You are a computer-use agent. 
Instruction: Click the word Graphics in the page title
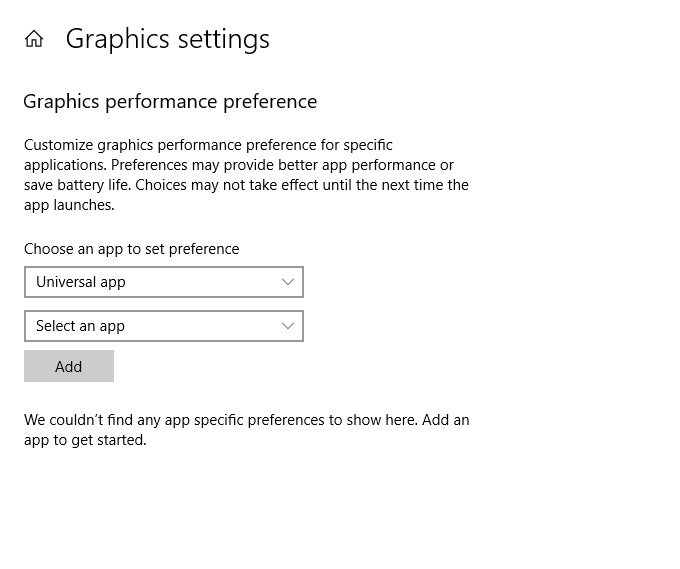click(116, 39)
